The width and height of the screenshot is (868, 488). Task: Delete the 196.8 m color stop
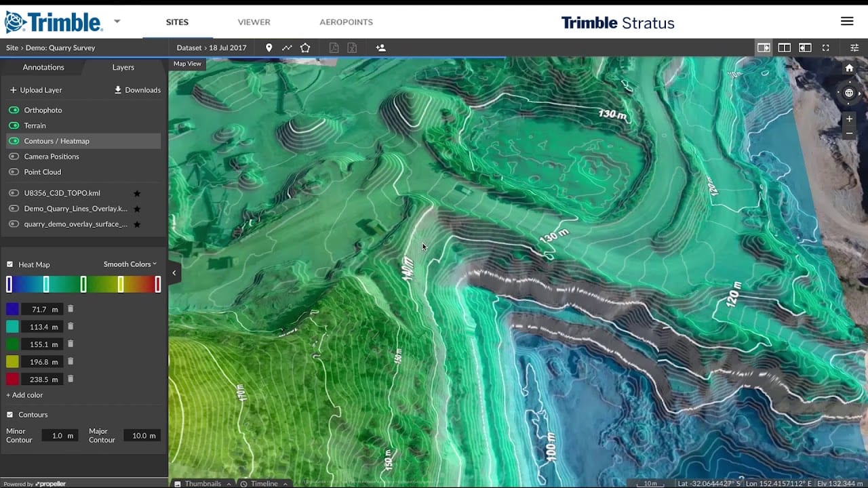[x=71, y=362]
